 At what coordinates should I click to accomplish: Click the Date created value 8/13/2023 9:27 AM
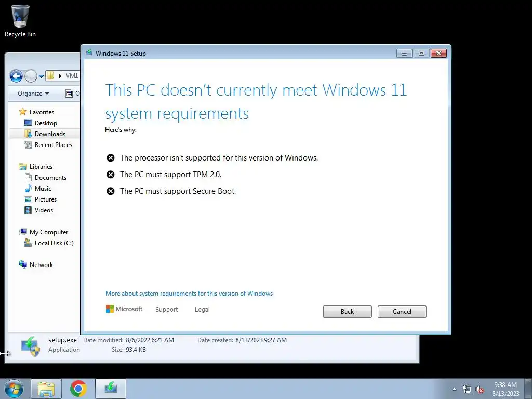tap(261, 340)
